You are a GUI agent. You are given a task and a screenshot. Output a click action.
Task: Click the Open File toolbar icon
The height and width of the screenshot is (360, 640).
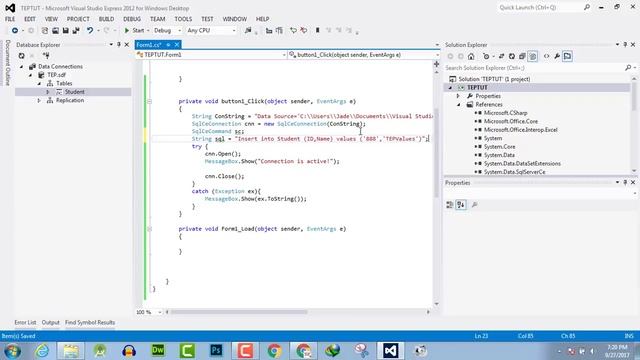coord(55,31)
